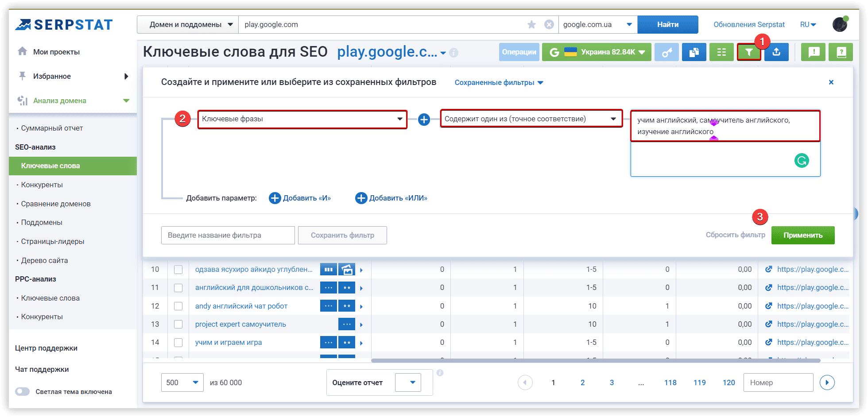The width and height of the screenshot is (868, 417).
Task: Clear the search field with X icon
Action: [x=549, y=25]
